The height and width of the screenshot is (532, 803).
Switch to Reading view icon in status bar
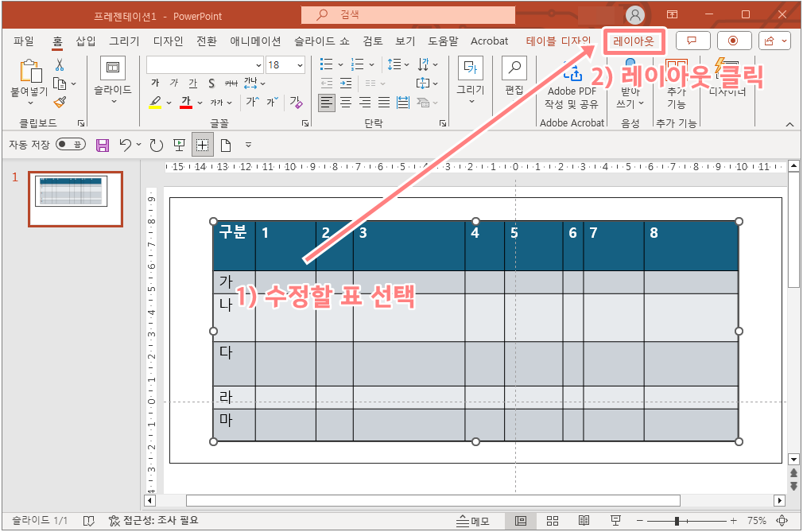click(584, 521)
